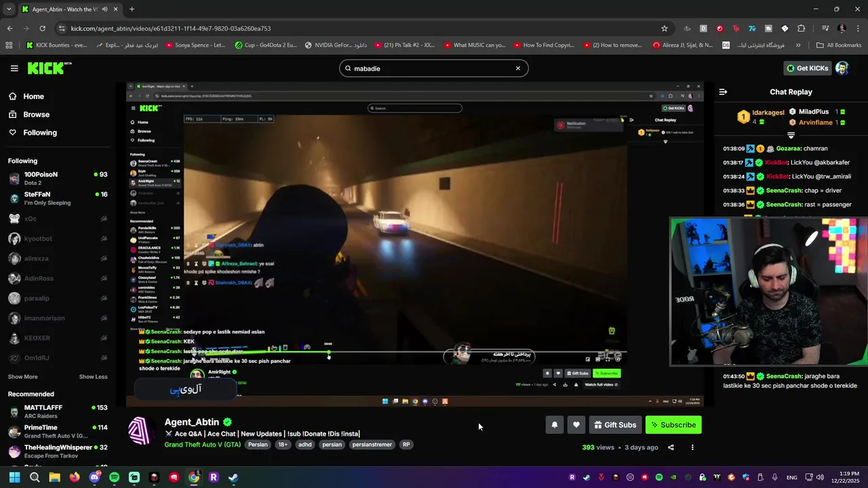
Task: Open the Kick hamburger menu
Action: click(x=14, y=68)
